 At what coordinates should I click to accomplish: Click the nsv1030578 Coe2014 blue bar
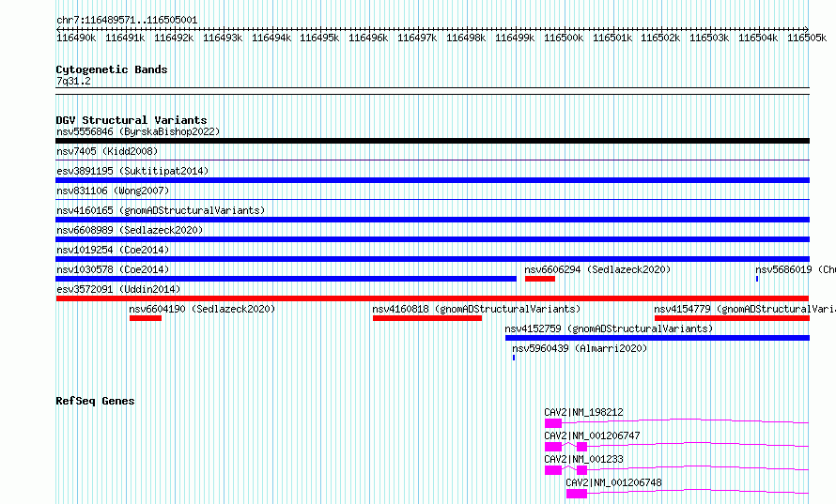pos(286,279)
